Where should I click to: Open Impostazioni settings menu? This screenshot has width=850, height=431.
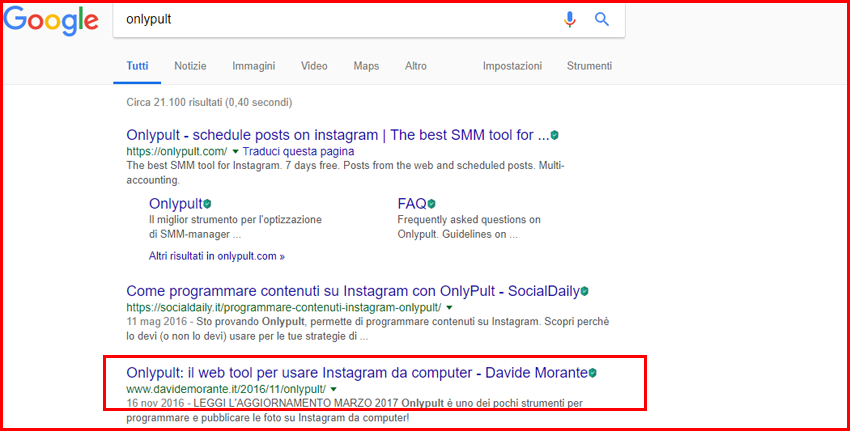512,66
